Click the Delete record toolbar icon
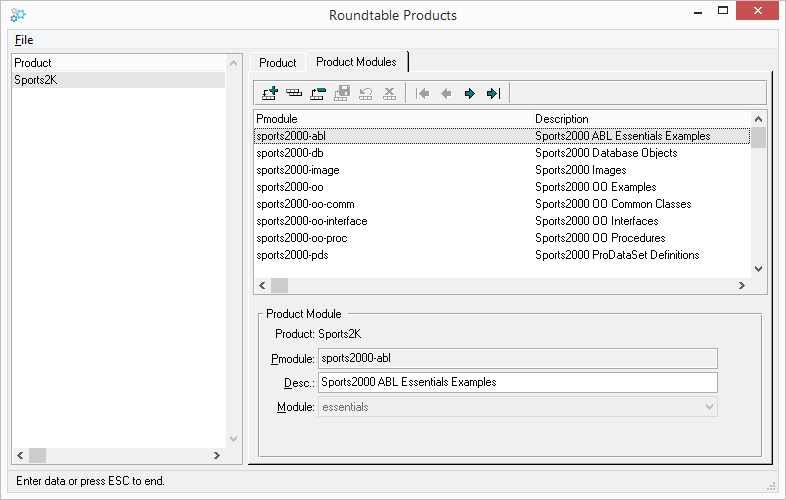 [318, 93]
